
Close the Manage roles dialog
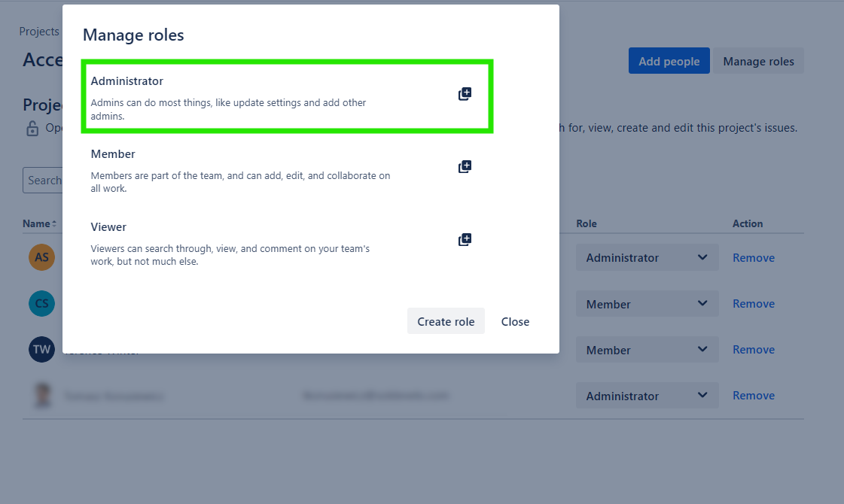click(x=515, y=321)
